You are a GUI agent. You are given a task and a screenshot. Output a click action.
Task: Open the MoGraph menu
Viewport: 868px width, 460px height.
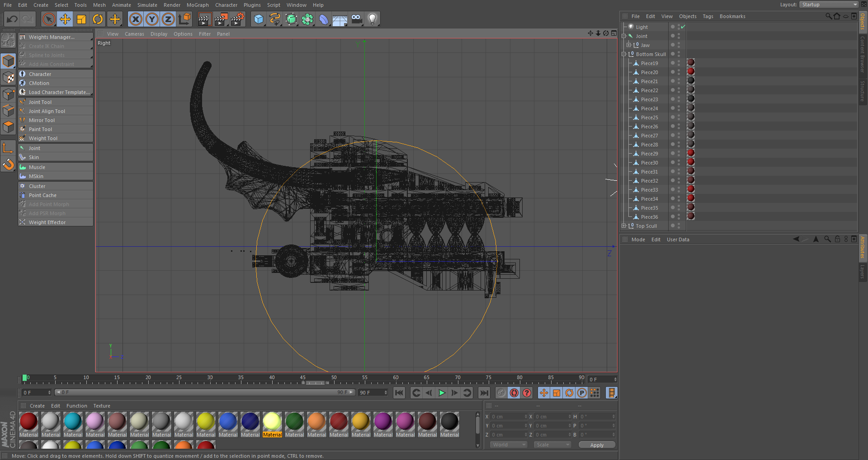(198, 5)
